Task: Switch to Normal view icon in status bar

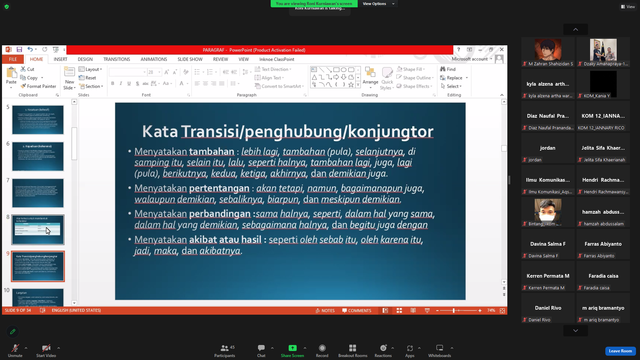Action: coord(385,311)
